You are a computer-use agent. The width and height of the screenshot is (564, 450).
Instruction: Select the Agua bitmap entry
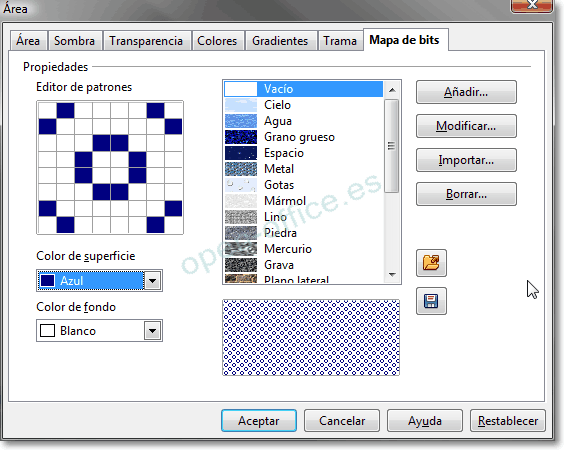point(304,121)
